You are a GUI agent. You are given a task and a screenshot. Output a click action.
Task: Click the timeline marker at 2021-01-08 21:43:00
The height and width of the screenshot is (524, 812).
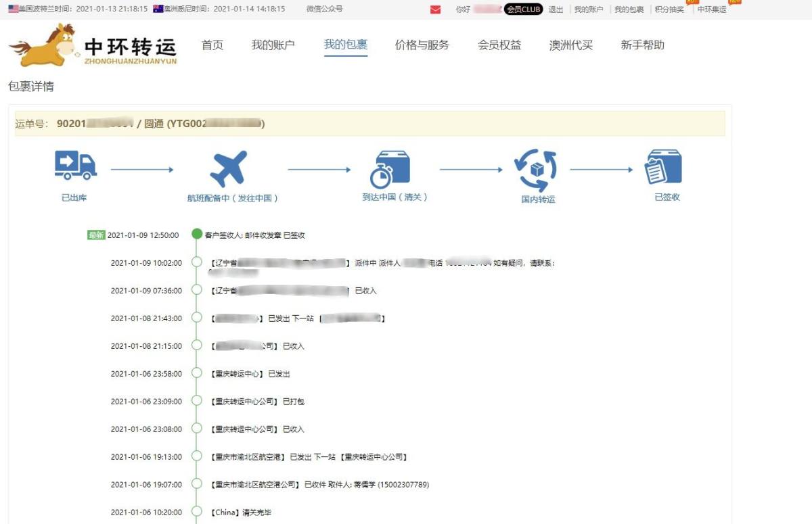[197, 318]
